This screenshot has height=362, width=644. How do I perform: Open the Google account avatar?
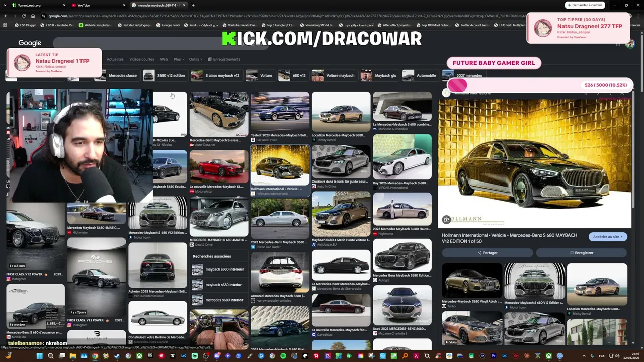click(x=630, y=44)
